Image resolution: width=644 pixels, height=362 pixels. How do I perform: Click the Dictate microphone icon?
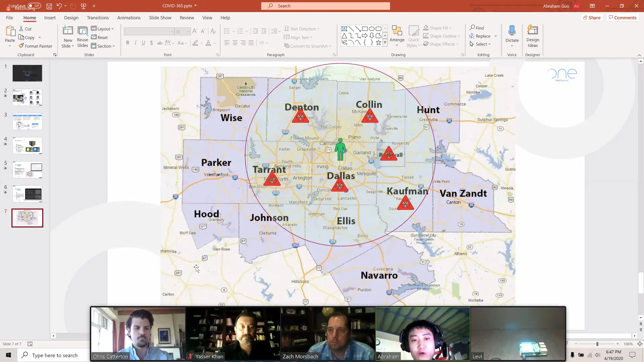tap(512, 31)
